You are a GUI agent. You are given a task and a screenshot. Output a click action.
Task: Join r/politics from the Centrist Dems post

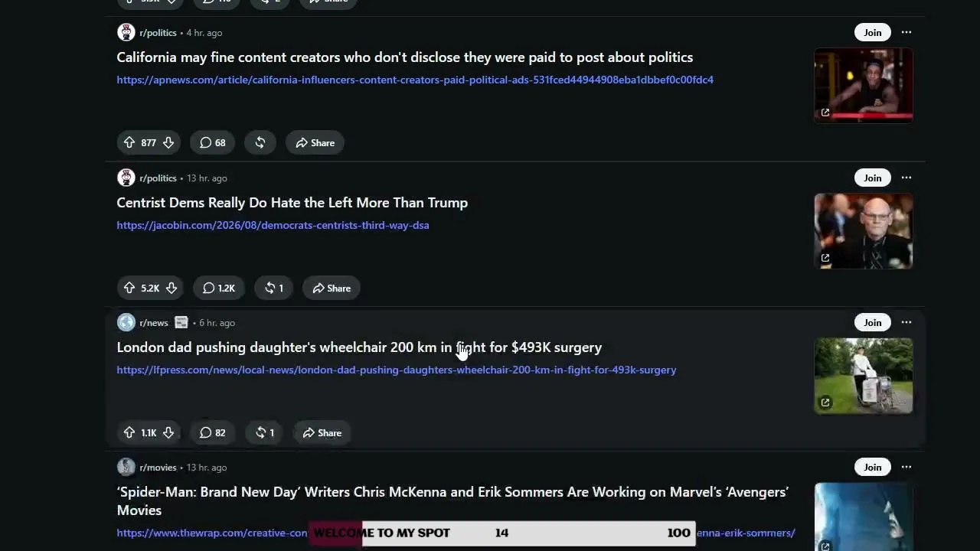point(872,178)
